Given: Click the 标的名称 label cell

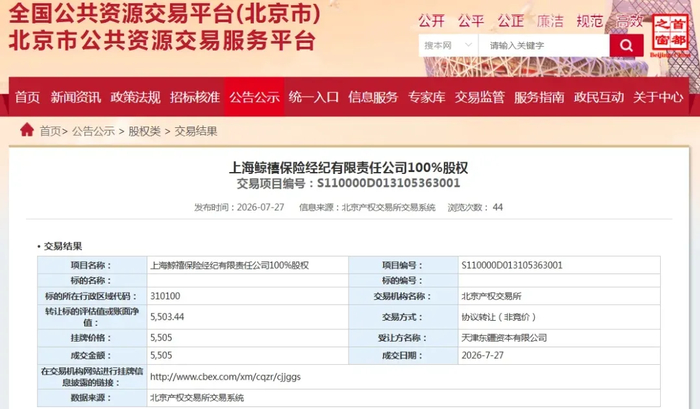Looking at the screenshot, I should [92, 280].
